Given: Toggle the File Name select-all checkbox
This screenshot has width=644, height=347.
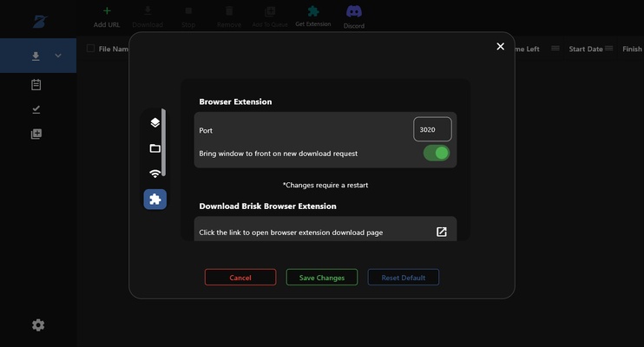Looking at the screenshot, I should coord(91,49).
